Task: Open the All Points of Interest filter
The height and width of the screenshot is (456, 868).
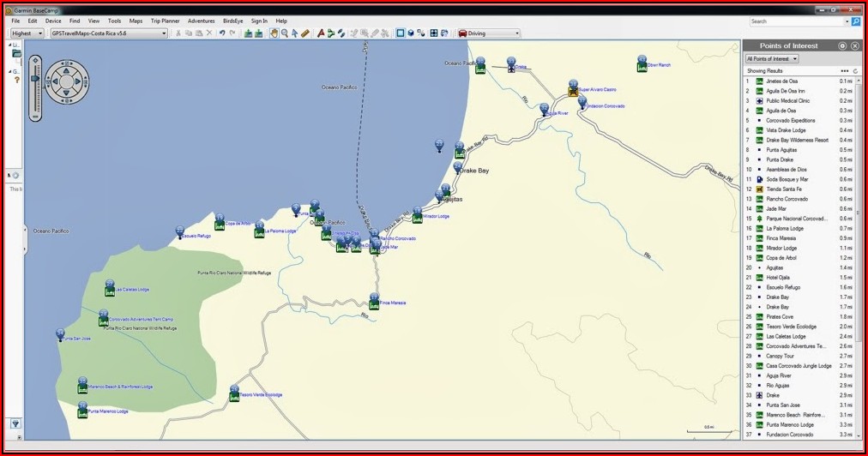Action: point(772,58)
